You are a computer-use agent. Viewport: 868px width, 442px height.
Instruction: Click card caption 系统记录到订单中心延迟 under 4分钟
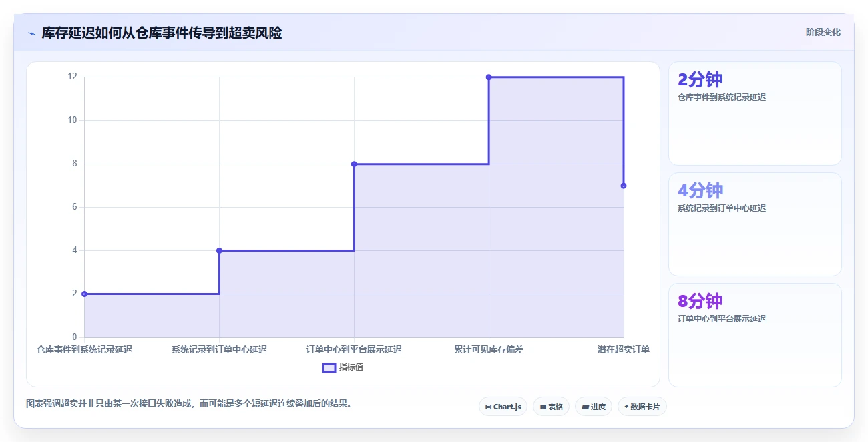(x=722, y=208)
